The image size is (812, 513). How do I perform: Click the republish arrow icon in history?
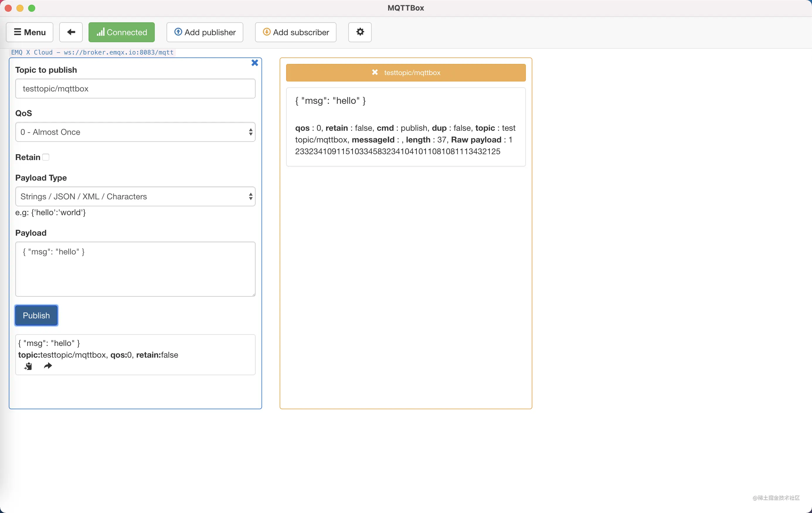[48, 366]
